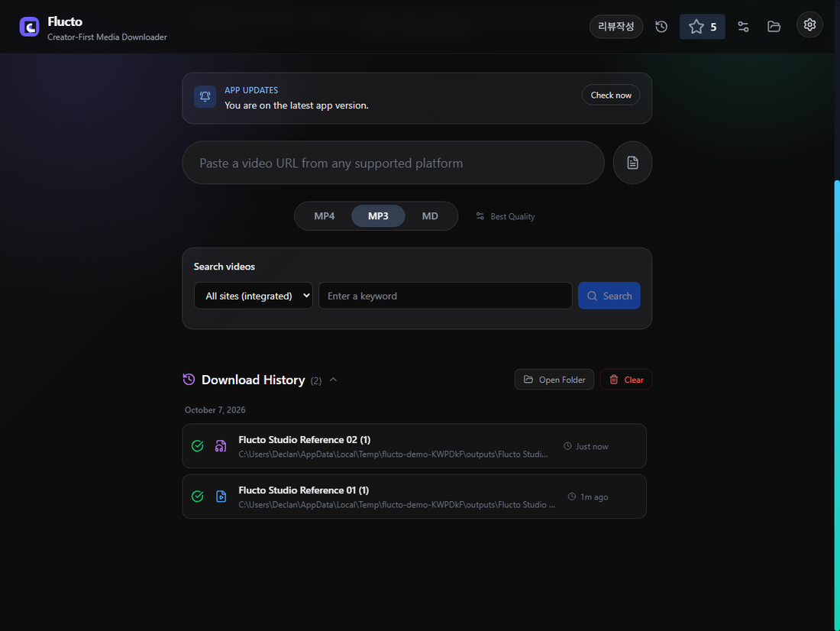This screenshot has height=631, width=840.
Task: Click video file icon for Studio Reference 01
Action: [221, 497]
